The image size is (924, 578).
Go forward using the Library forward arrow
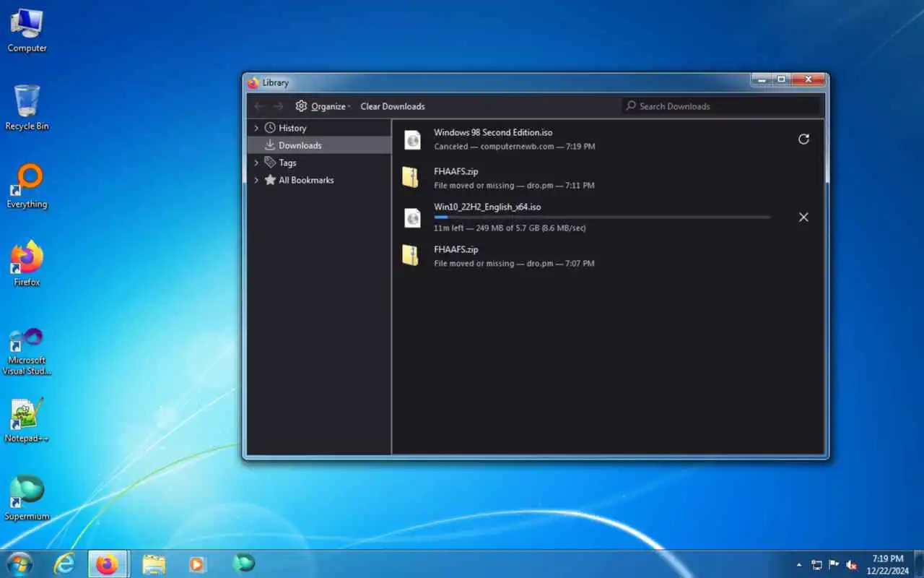point(278,106)
